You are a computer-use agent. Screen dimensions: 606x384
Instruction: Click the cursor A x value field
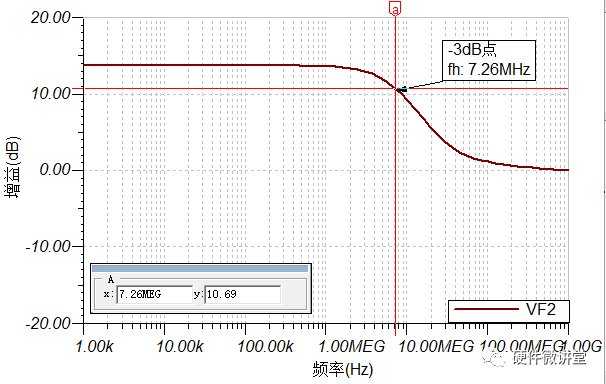point(154,295)
